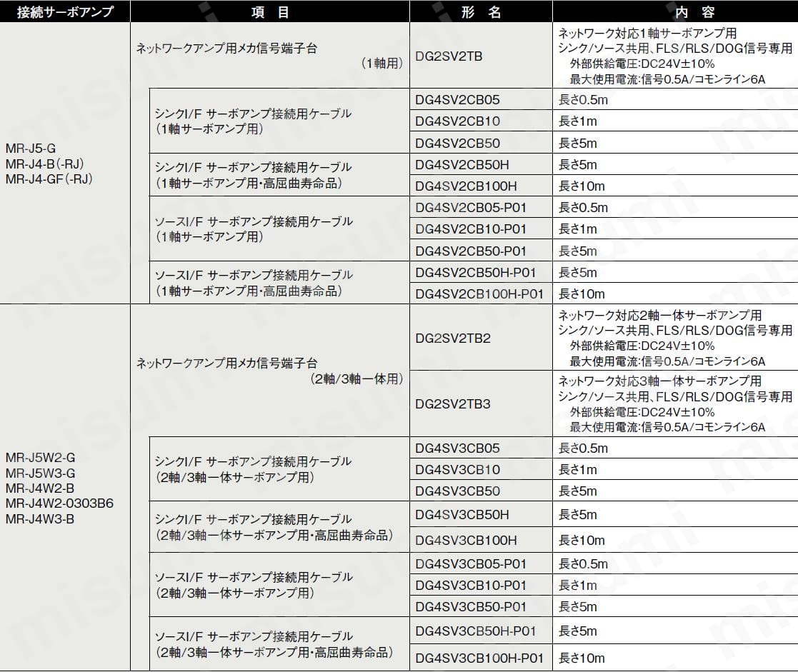Image resolution: width=798 pixels, height=672 pixels.
Task: Click 長さ0.5m in DG4SV2CB05 row
Action: pyautogui.click(x=583, y=100)
